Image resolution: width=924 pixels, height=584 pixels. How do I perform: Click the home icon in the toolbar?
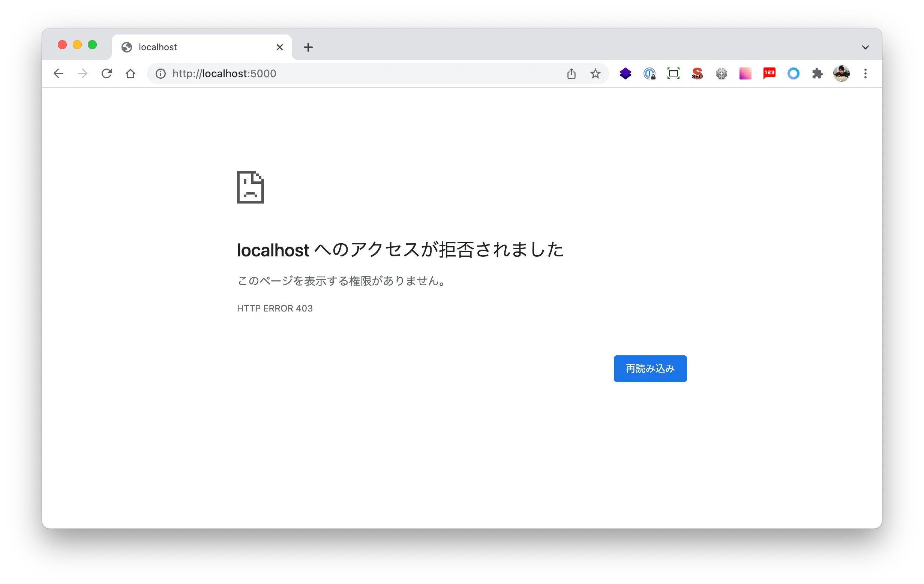(x=130, y=73)
